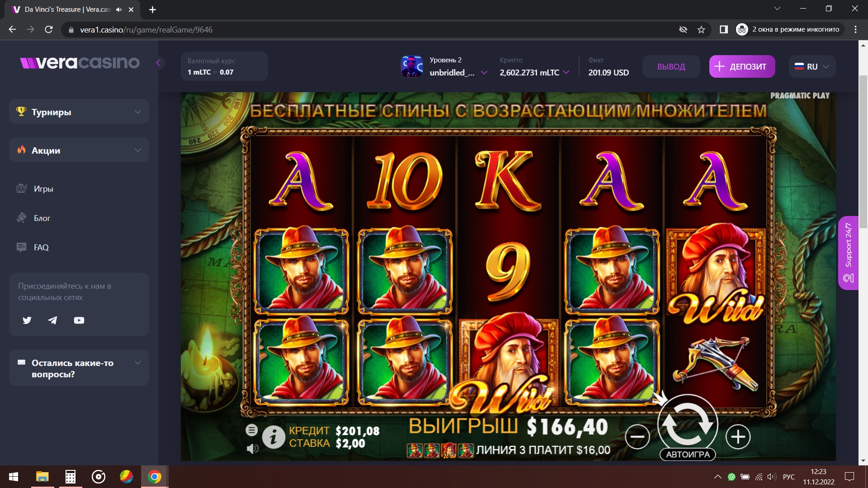Screen dimensions: 868x488
Task: Decrease bet with the minus button
Action: point(637,437)
